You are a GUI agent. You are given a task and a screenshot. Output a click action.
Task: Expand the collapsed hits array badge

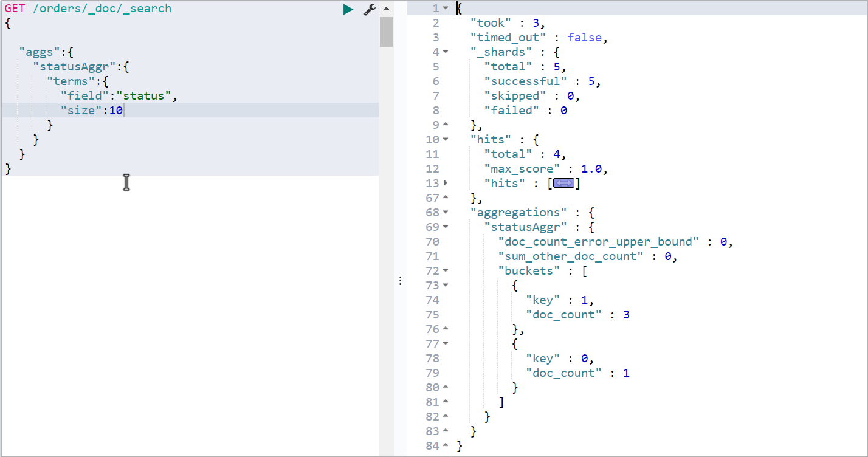pos(564,183)
